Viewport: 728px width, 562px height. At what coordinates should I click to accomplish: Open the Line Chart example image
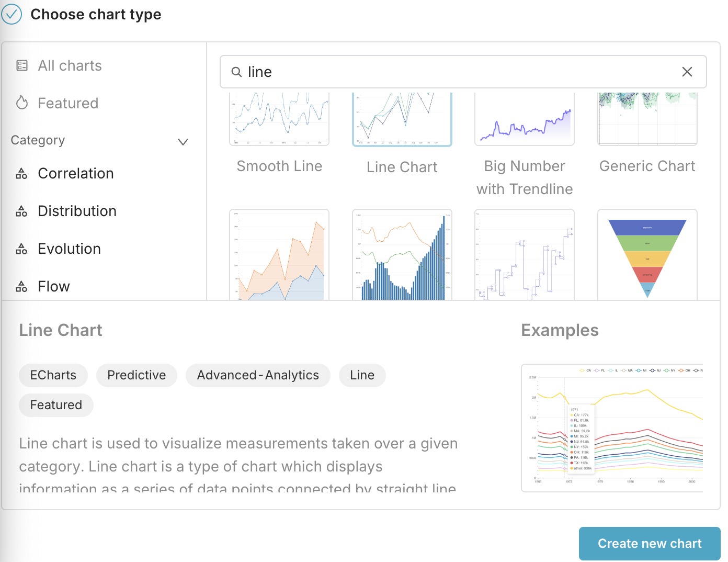[x=612, y=428]
